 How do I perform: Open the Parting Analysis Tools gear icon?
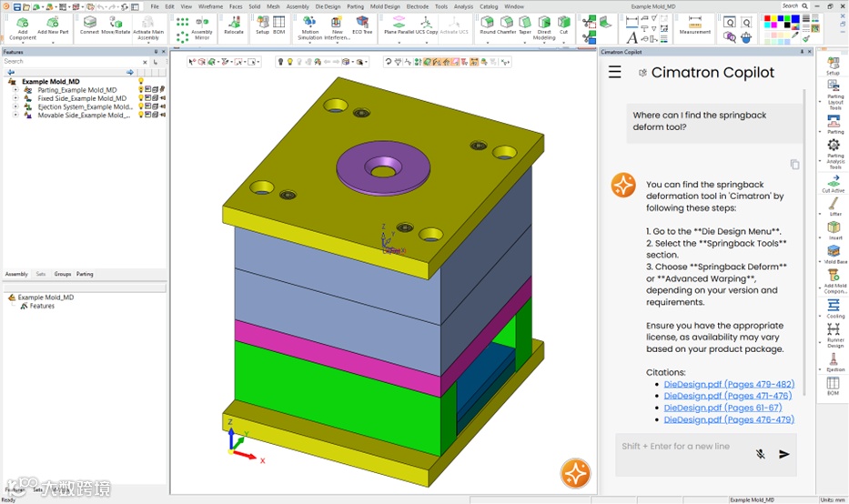834,145
